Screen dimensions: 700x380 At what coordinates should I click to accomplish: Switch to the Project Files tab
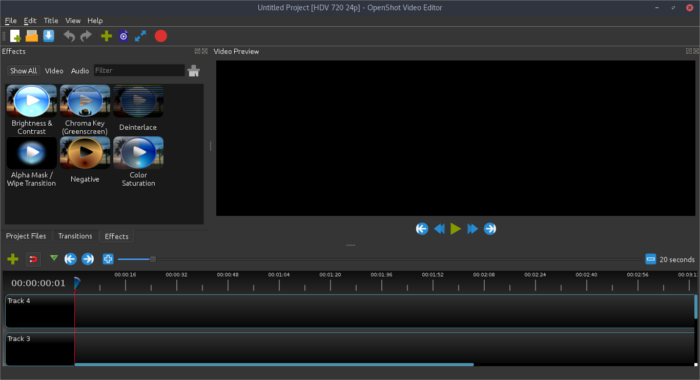pos(26,236)
